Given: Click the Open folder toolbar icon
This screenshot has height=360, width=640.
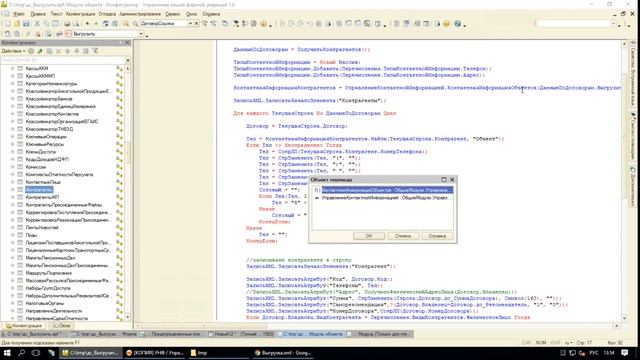Looking at the screenshot, I should pyautogui.click(x=17, y=24).
